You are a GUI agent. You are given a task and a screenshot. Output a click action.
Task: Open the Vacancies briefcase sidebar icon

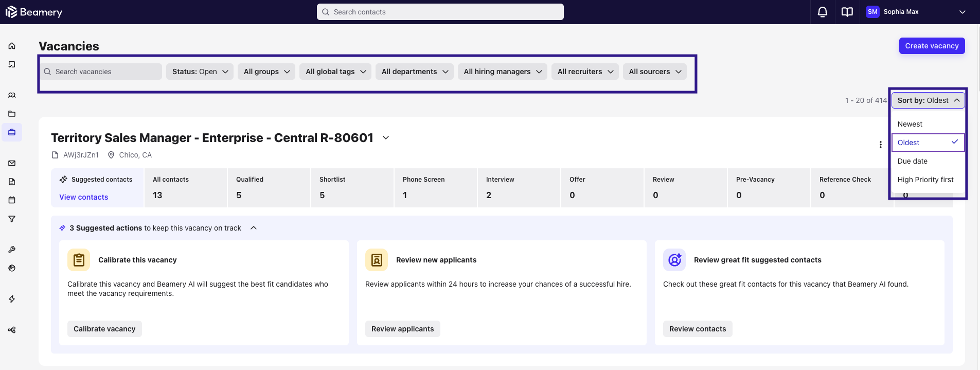pyautogui.click(x=12, y=132)
